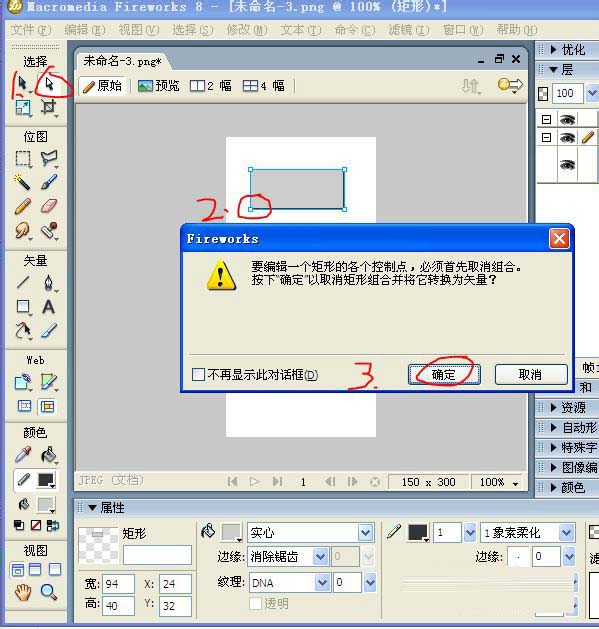Select the Freeform tool
Screen dimensions: 599x629
pos(23,331)
